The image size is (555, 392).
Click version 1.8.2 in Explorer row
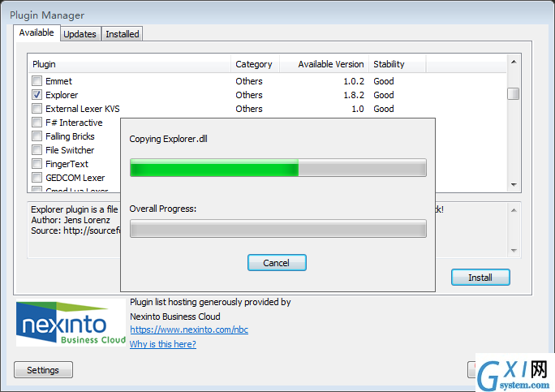click(354, 95)
